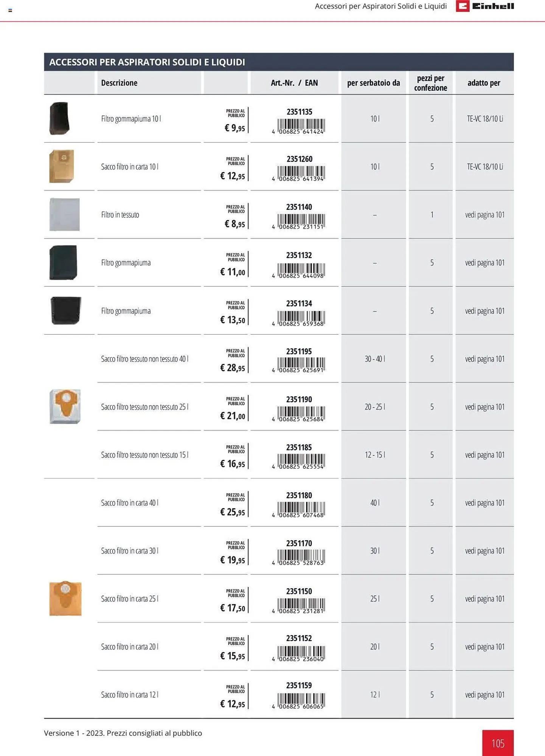
Task: Click the grey fabric filter thumbnail
Action: pos(65,214)
